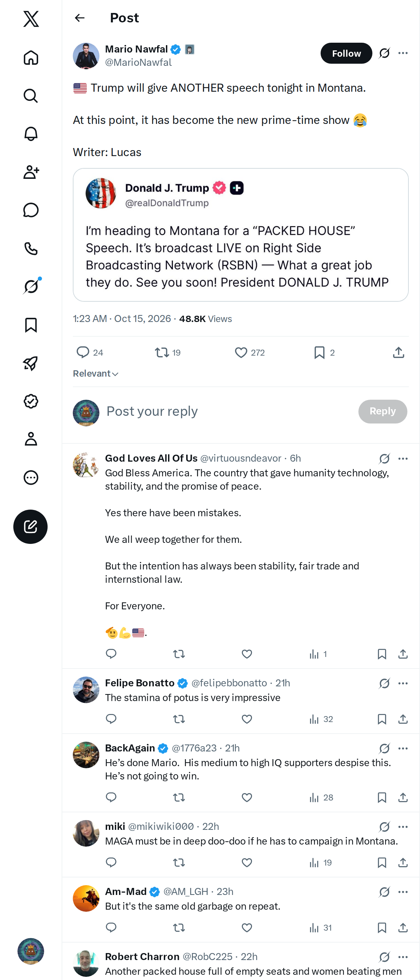420x980 pixels.
Task: Open the More menu in sidebar
Action: (x=31, y=477)
